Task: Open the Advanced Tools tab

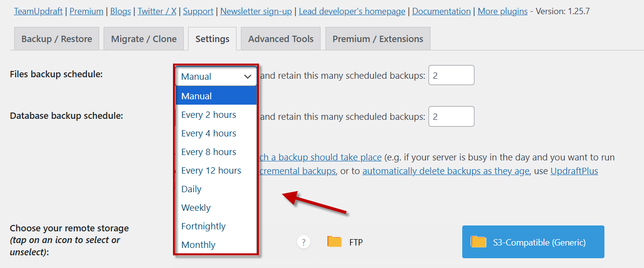Action: (x=281, y=39)
